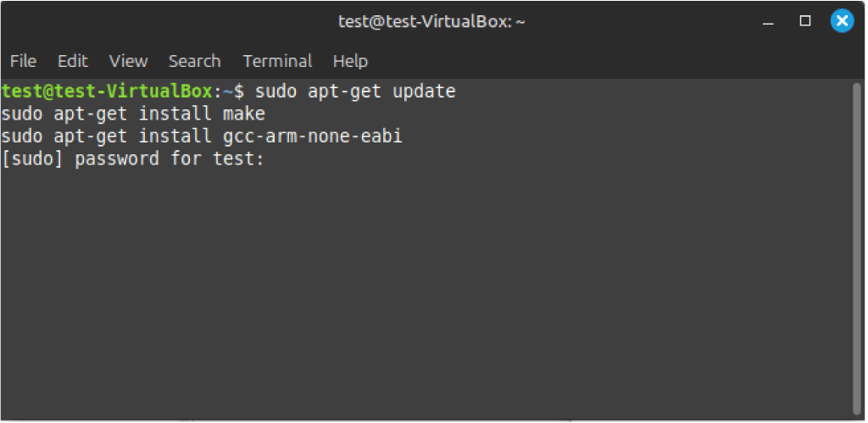868x423 pixels.
Task: Open the Edit menu
Action: point(73,61)
